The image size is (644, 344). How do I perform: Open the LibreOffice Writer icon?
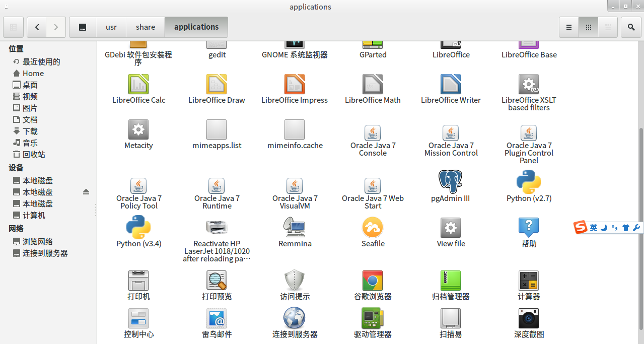(451, 84)
